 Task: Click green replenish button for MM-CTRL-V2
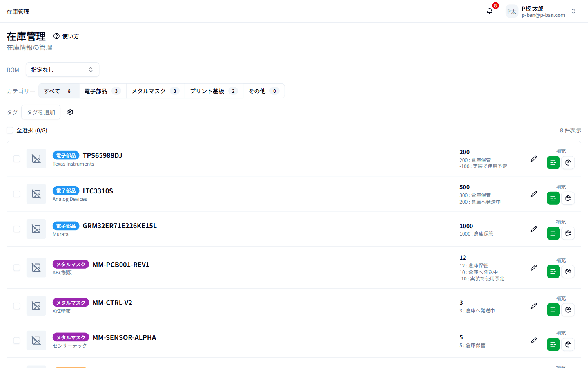(x=553, y=310)
